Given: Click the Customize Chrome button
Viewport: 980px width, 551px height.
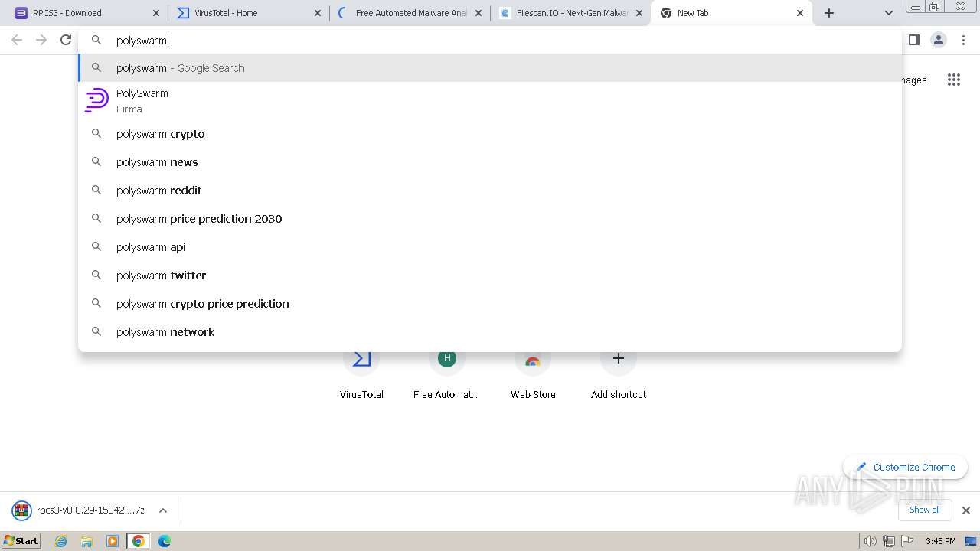Looking at the screenshot, I should pyautogui.click(x=905, y=467).
